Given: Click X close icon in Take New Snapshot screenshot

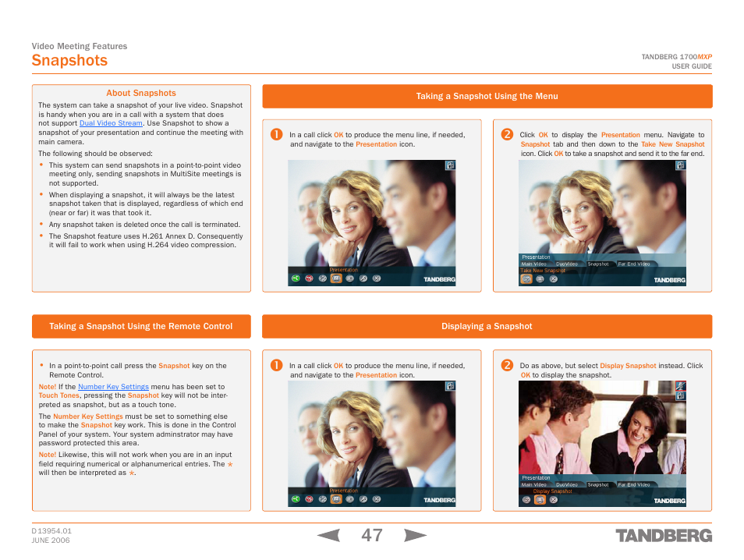Looking at the screenshot, I should (553, 279).
